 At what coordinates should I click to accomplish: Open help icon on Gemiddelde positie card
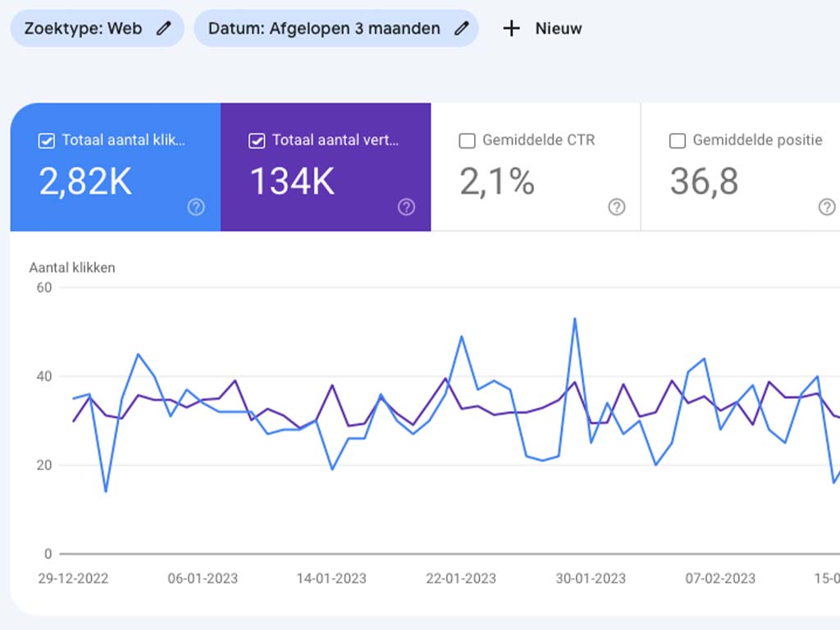(x=827, y=208)
